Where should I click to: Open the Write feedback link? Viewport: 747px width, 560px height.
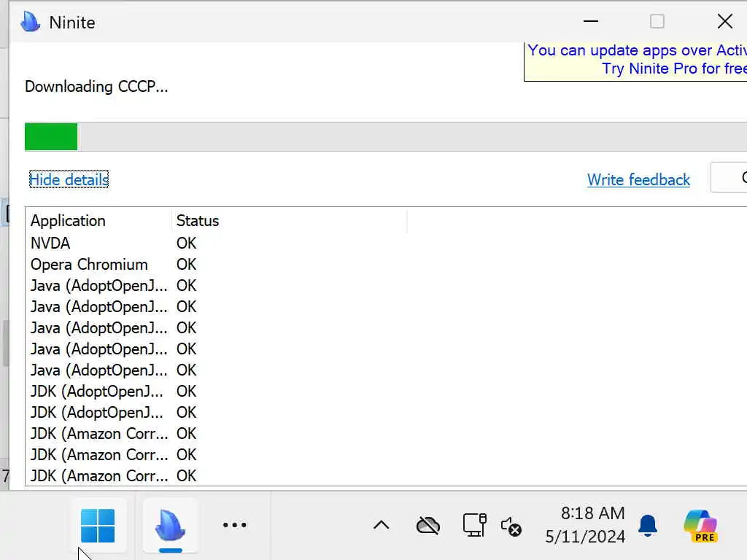point(638,179)
